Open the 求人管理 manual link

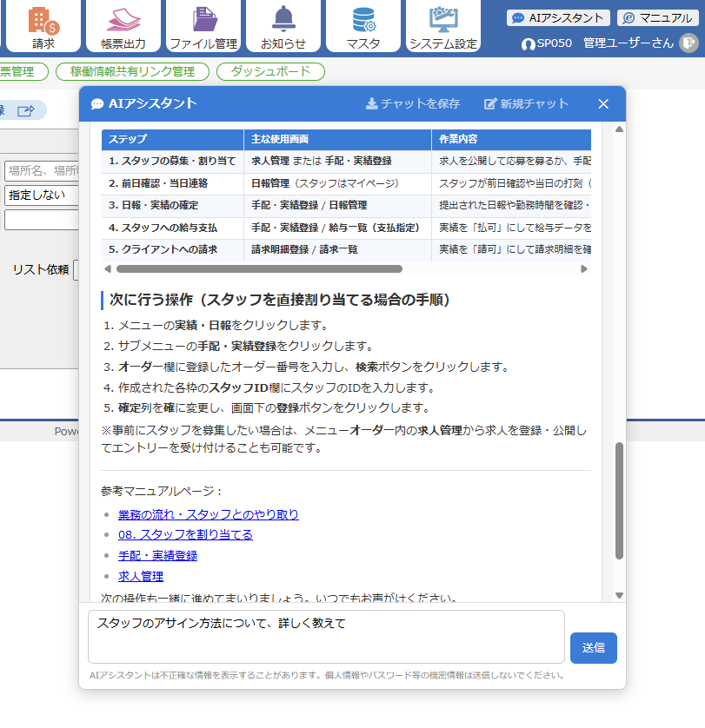[x=141, y=577]
